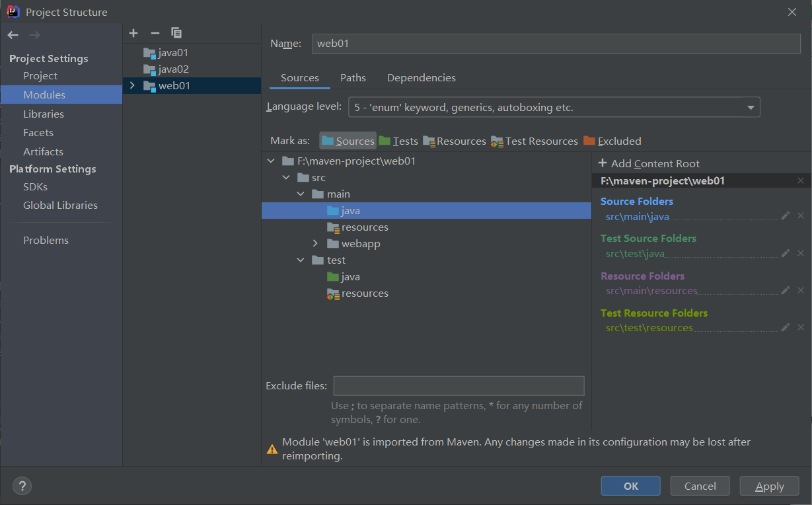
Task: Select the resources folder under test
Action: (357, 293)
